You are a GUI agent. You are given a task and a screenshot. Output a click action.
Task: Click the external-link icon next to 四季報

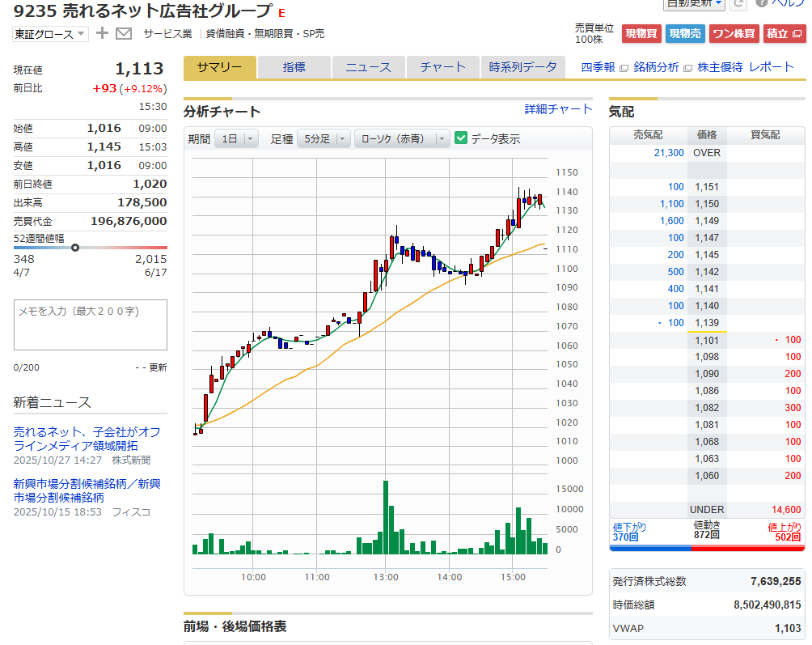tap(624, 69)
